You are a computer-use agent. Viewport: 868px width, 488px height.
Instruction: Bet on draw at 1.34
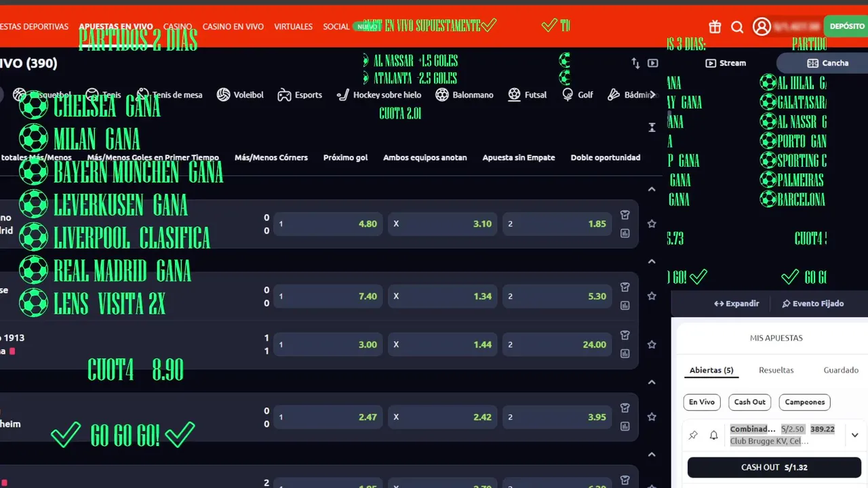coord(443,296)
